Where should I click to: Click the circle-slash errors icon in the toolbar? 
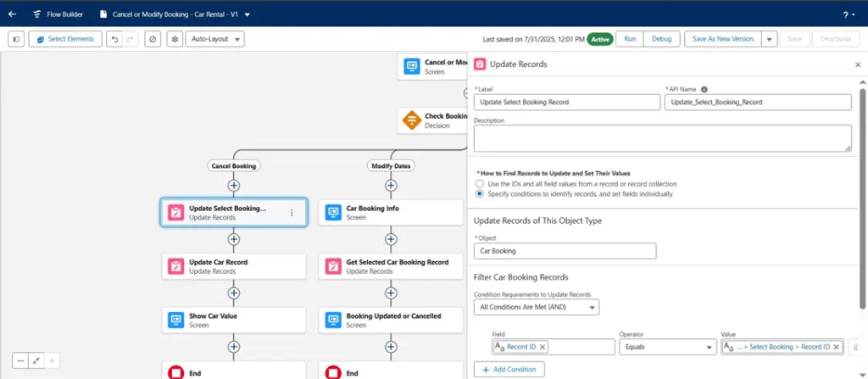pos(153,39)
